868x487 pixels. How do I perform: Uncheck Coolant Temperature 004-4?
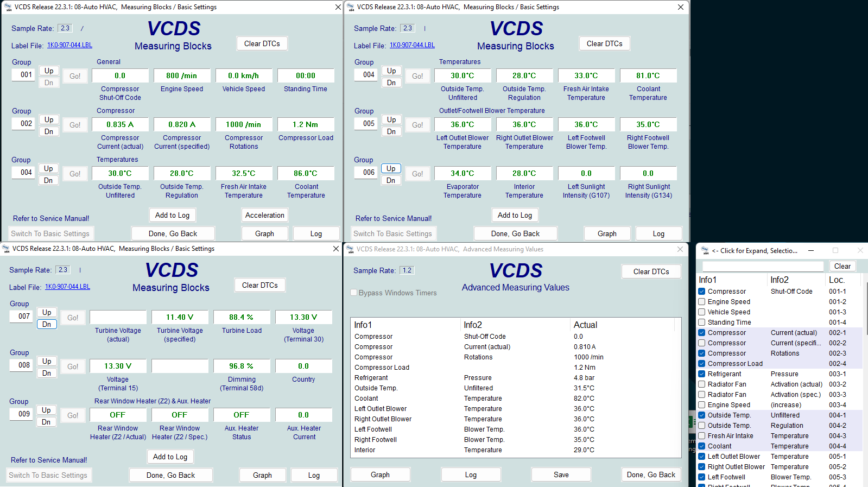pos(702,446)
